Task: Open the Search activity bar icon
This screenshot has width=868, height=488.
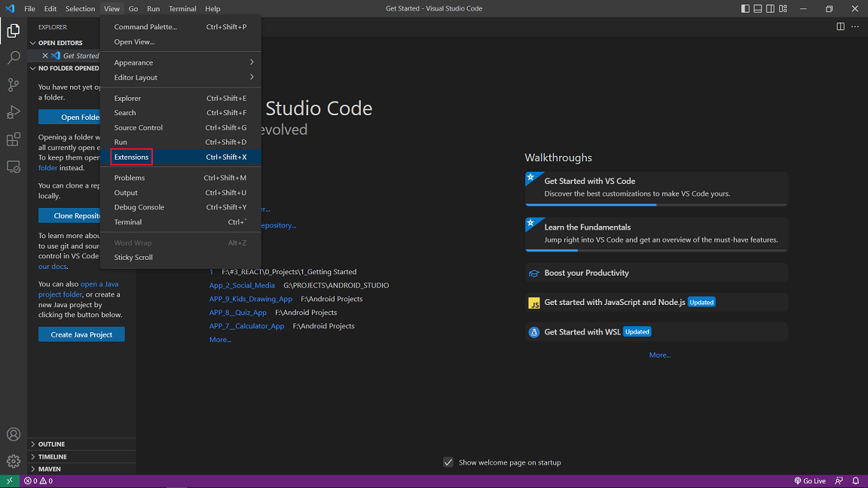Action: 14,57
